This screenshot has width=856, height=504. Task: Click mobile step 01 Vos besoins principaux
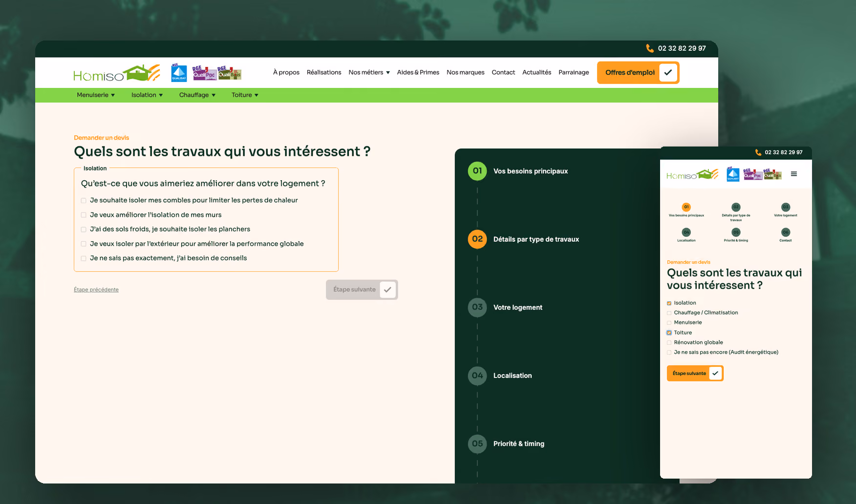coord(686,210)
